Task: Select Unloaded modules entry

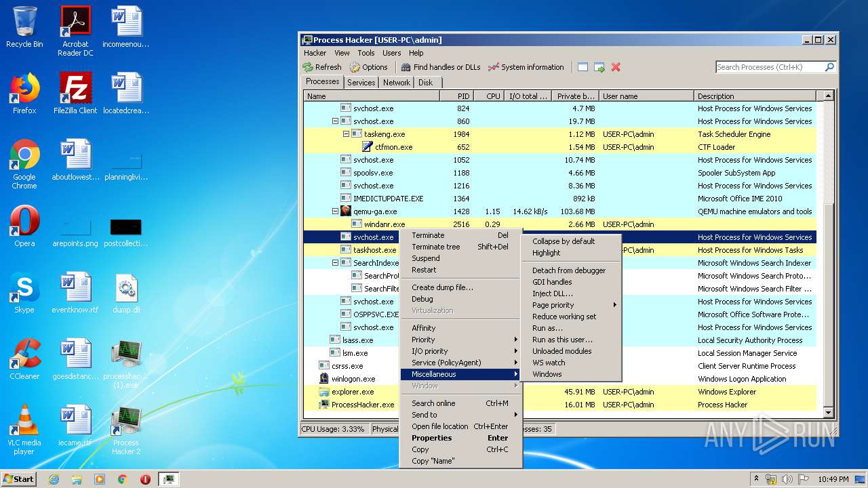Action: [570, 351]
